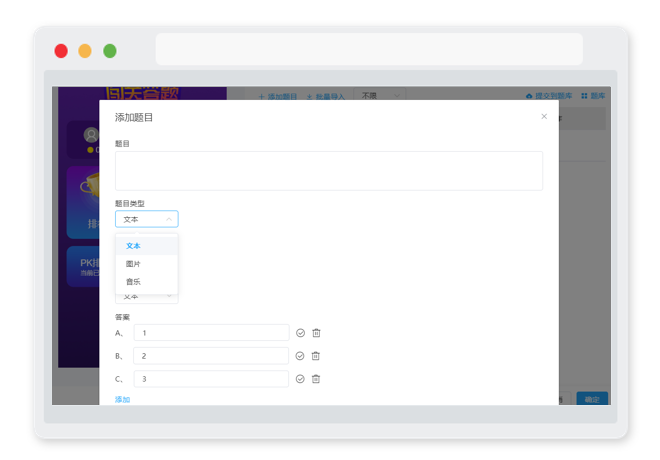Collapse the 题目类型 dropdown showing 文本
The width and height of the screenshot is (660, 460).
coord(146,219)
